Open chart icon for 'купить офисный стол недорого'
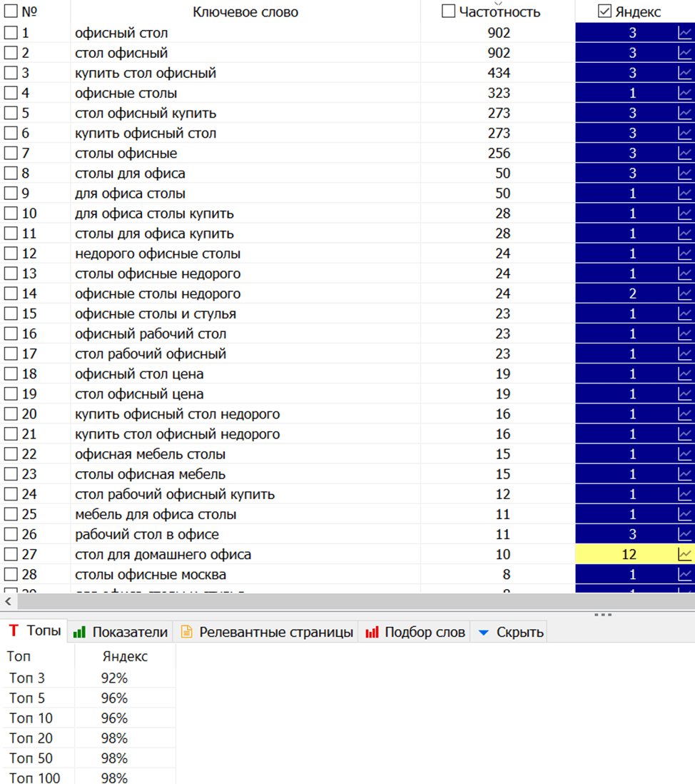 684,414
